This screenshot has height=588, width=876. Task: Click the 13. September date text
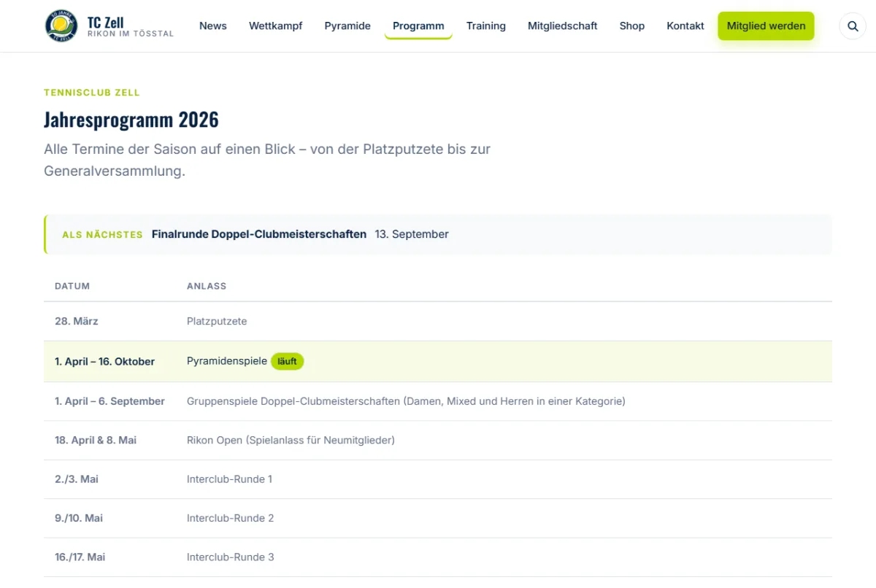point(412,234)
